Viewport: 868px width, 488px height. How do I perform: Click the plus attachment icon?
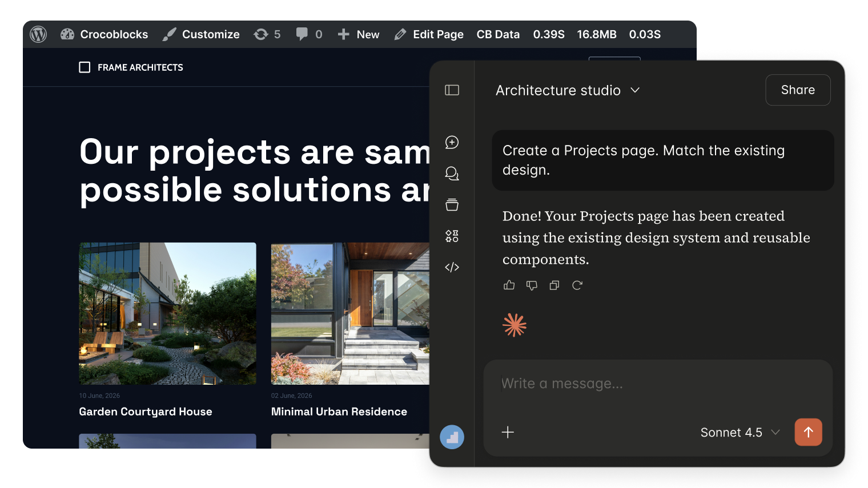point(508,432)
